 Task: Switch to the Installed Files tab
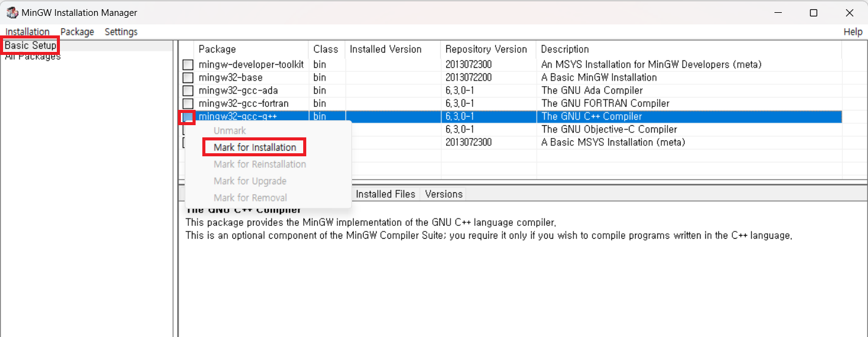386,194
